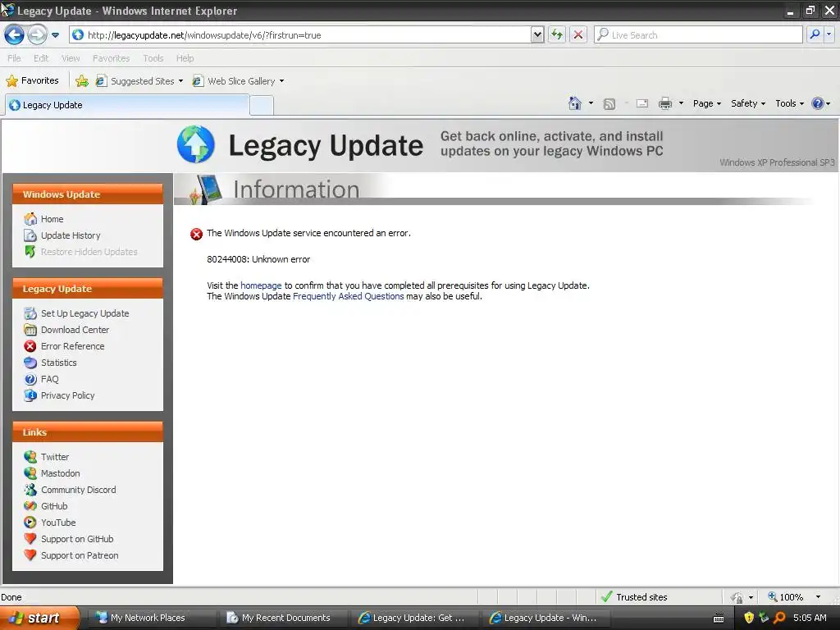Open Suggested Sites dropdown
840x630 pixels.
point(139,81)
